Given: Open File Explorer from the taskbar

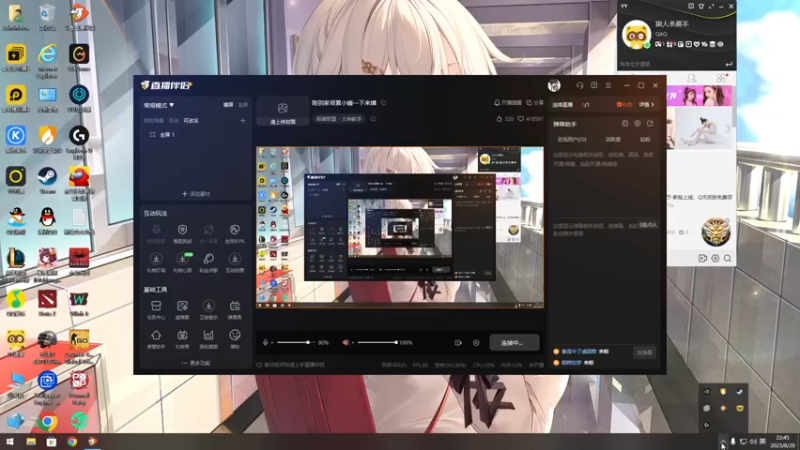Looking at the screenshot, I should 31,442.
